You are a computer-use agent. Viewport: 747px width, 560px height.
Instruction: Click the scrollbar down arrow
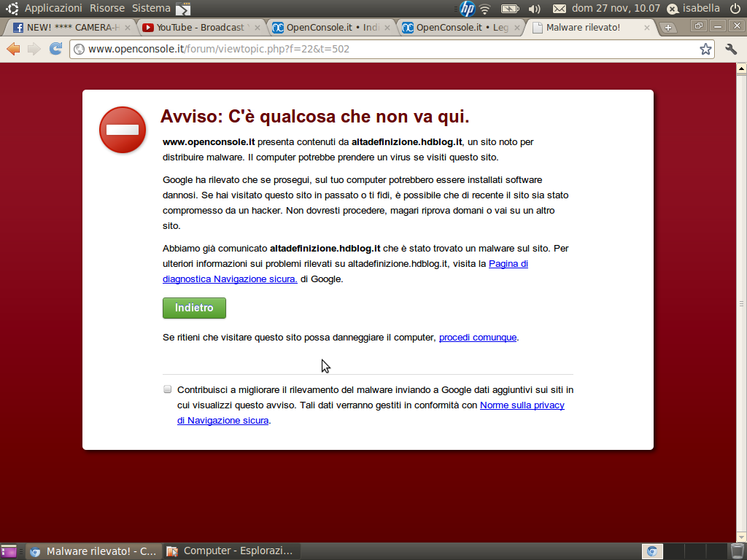click(x=741, y=537)
